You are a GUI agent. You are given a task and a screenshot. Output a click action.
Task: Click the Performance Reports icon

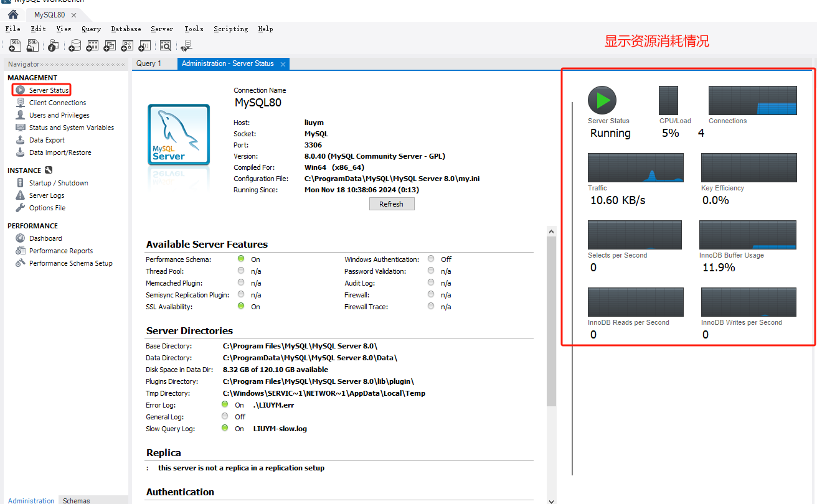pos(21,251)
